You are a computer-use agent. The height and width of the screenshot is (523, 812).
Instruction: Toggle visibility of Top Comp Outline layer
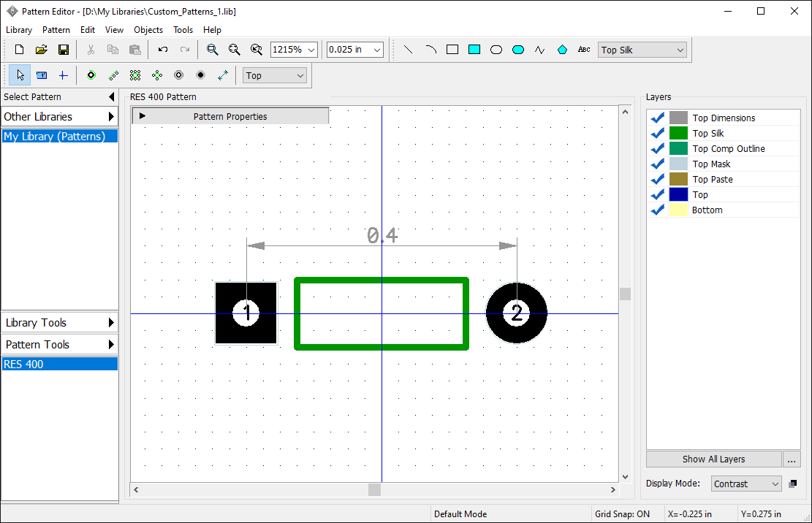[658, 149]
